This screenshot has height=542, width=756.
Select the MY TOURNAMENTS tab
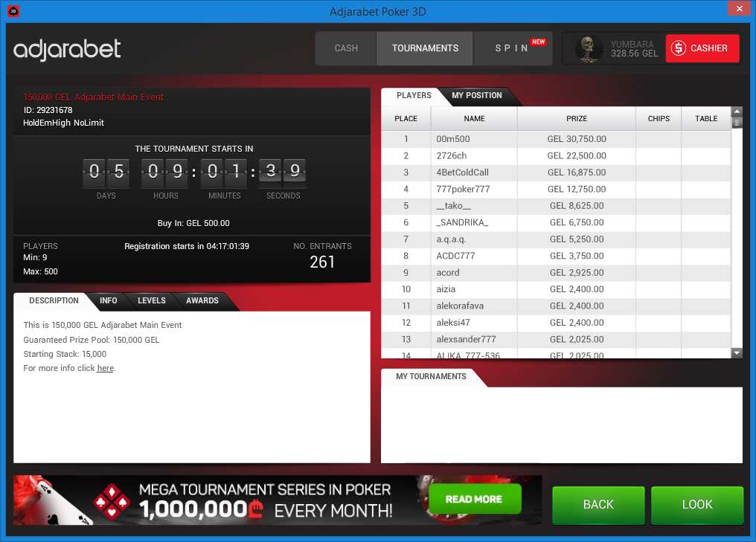(x=431, y=376)
